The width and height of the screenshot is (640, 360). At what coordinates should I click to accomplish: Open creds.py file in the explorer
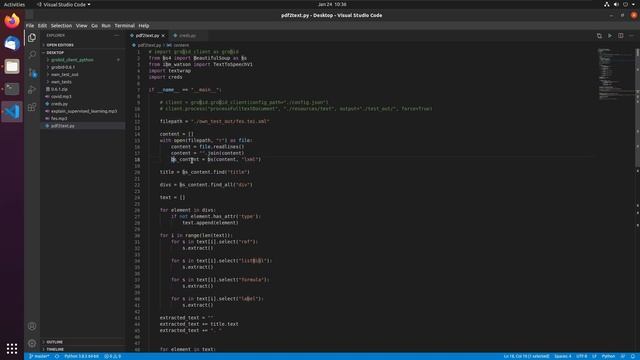coord(60,104)
